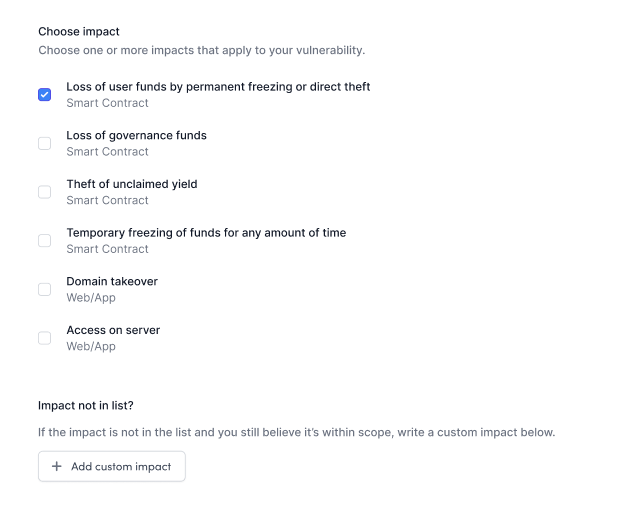Pick the 'Access on server' option label
The width and height of the screenshot is (627, 511).
[113, 330]
